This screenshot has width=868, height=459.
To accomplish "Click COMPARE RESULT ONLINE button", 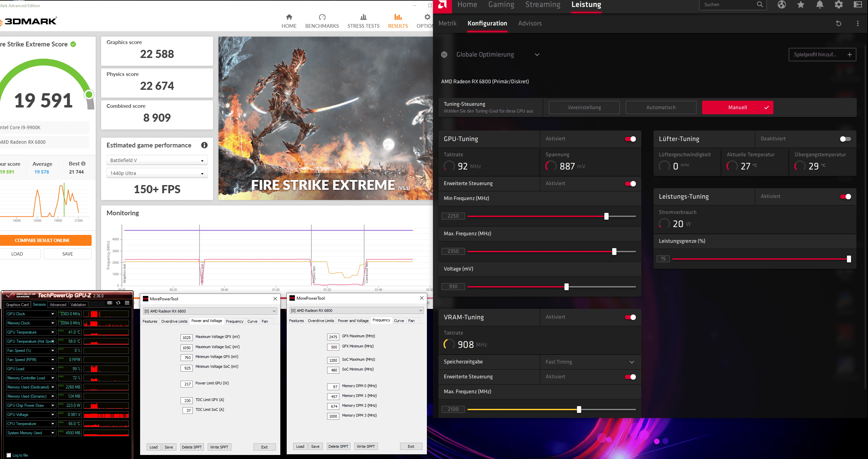I will pos(42,240).
